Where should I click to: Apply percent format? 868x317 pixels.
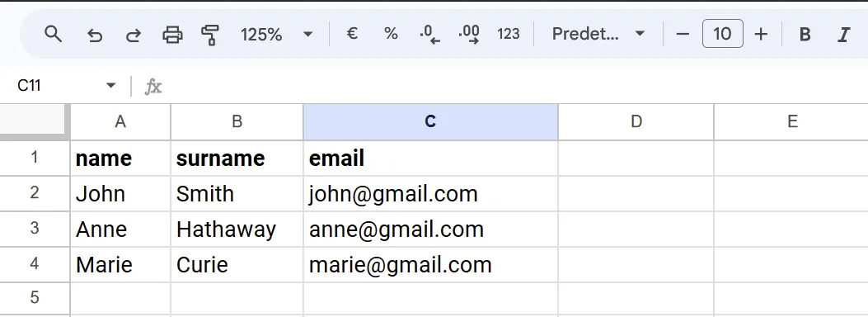(x=391, y=35)
